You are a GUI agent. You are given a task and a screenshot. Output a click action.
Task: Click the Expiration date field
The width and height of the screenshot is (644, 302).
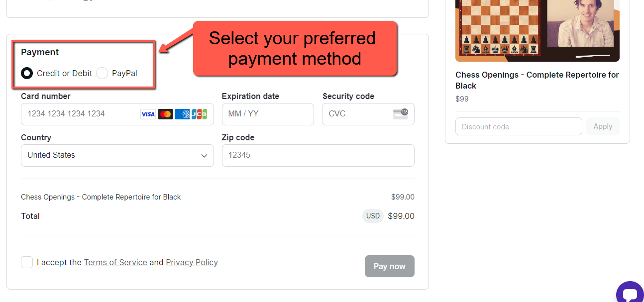[267, 114]
